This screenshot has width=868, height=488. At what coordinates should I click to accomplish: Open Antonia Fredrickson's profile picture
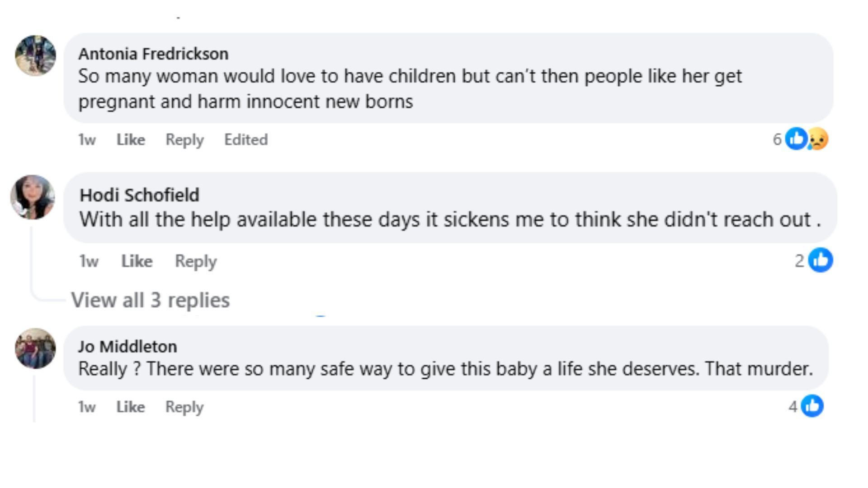[x=35, y=56]
